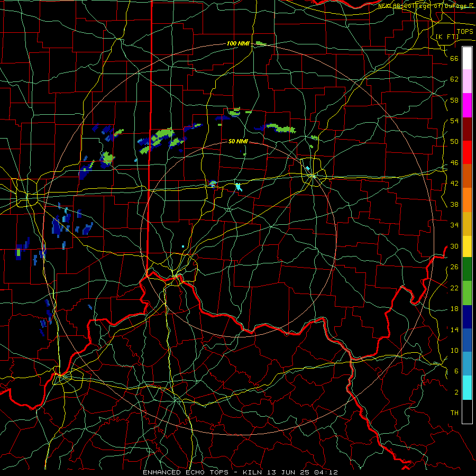Click the "ENHANCED ECHO TOPS" footer title
The height and width of the screenshot is (476, 476).
(x=186, y=472)
